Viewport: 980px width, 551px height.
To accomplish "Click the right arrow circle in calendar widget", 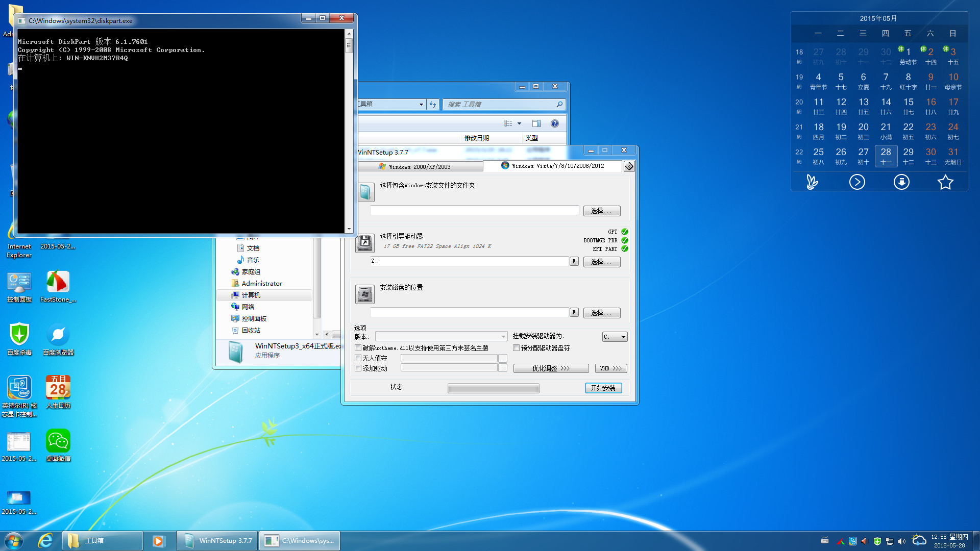I will [857, 182].
